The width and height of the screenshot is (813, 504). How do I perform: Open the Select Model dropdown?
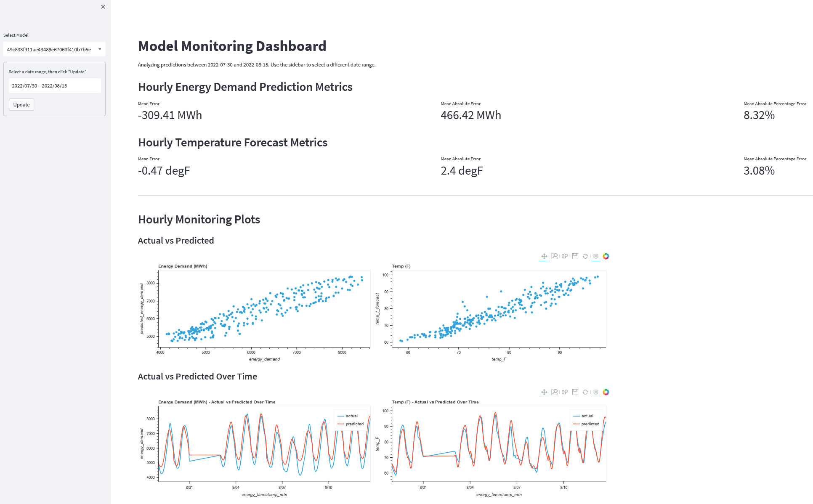point(54,49)
